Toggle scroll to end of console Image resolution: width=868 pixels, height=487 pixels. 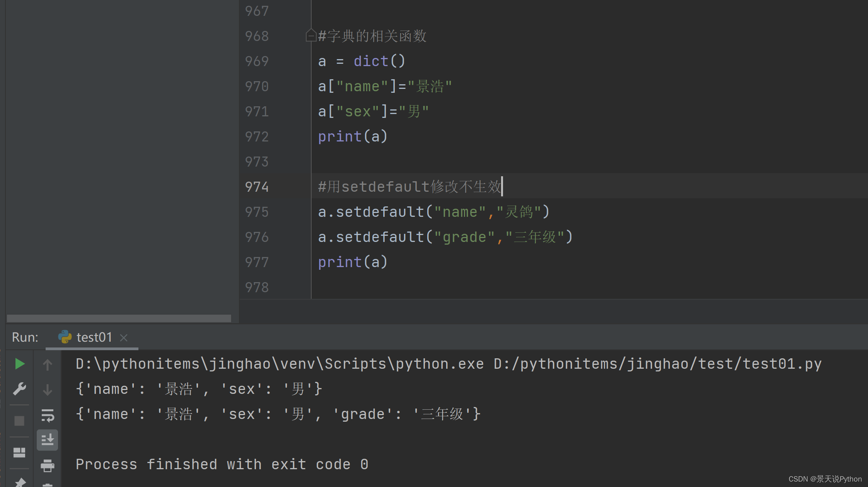[x=48, y=440]
